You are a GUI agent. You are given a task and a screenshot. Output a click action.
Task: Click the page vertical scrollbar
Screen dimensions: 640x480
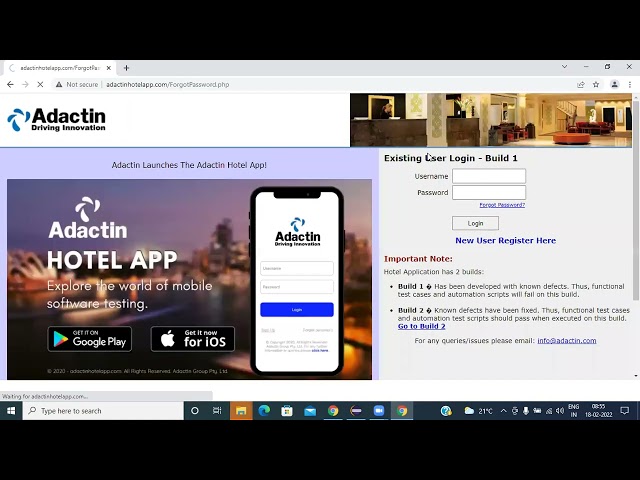tap(636, 200)
